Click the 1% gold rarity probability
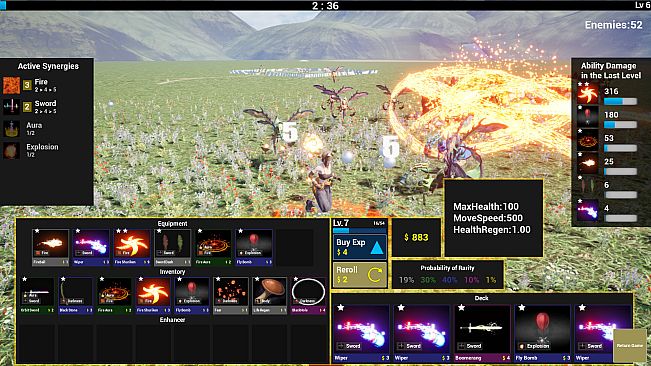This screenshot has height=366, width=651. click(491, 280)
